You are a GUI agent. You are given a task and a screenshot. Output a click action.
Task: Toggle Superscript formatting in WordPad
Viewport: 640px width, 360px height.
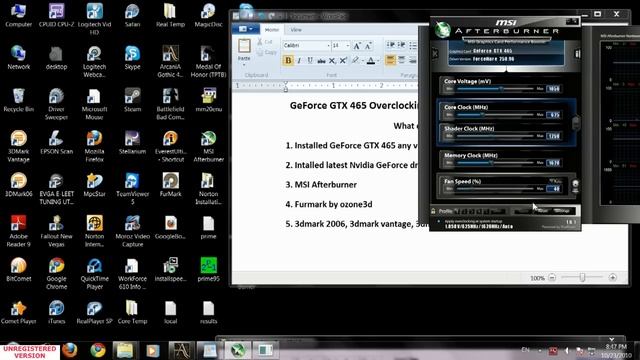click(x=343, y=61)
